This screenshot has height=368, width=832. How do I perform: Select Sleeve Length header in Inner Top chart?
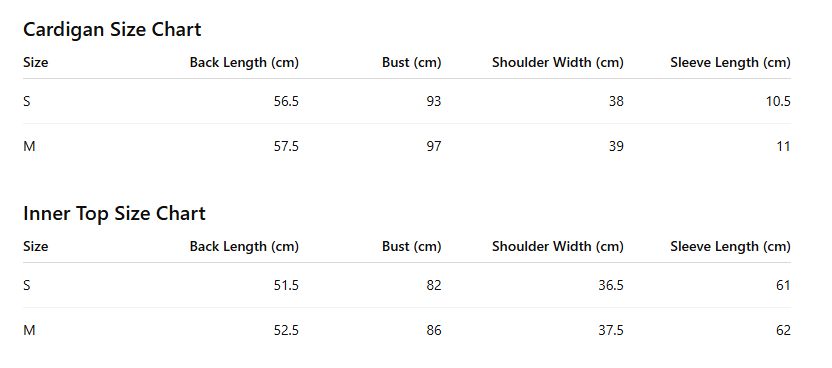click(x=730, y=247)
